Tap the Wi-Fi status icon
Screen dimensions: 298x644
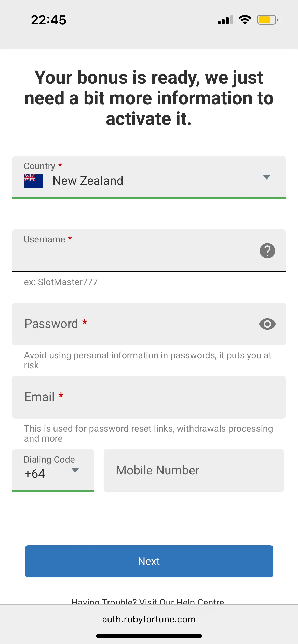[x=245, y=20]
